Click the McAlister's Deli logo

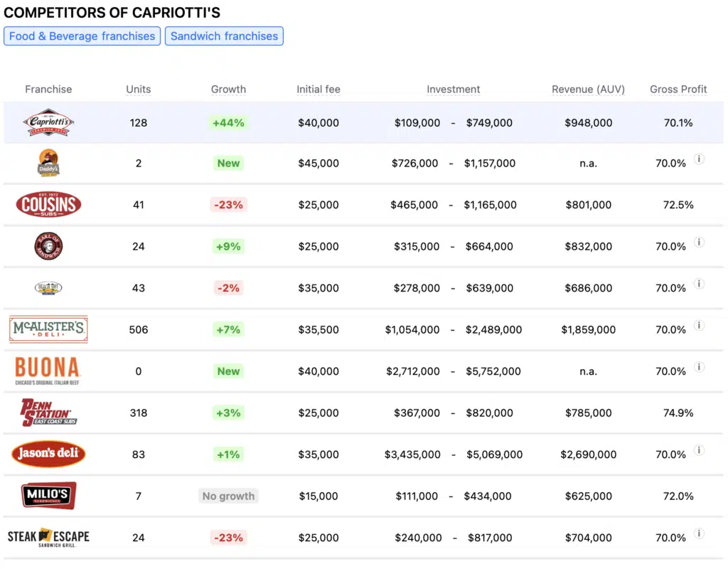click(48, 329)
